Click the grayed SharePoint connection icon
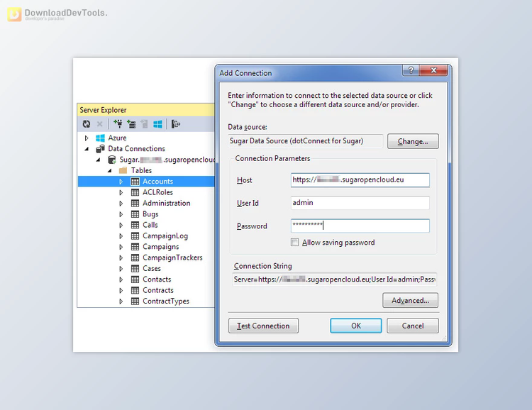The height and width of the screenshot is (410, 532). 144,124
